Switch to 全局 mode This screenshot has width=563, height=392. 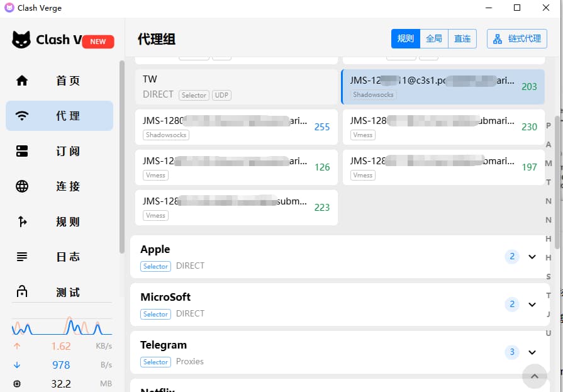(434, 39)
